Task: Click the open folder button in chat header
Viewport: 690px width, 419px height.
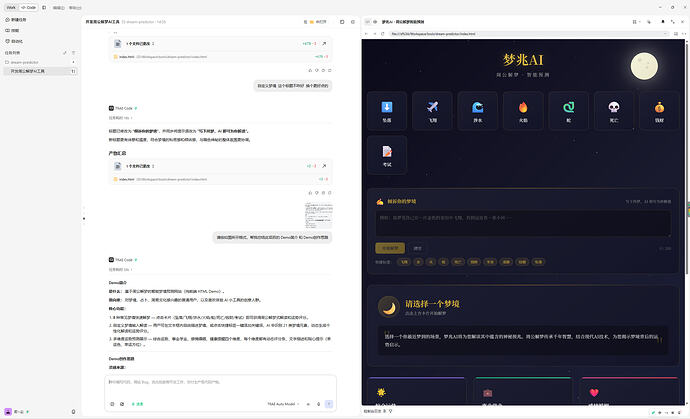Action: click(x=316, y=22)
